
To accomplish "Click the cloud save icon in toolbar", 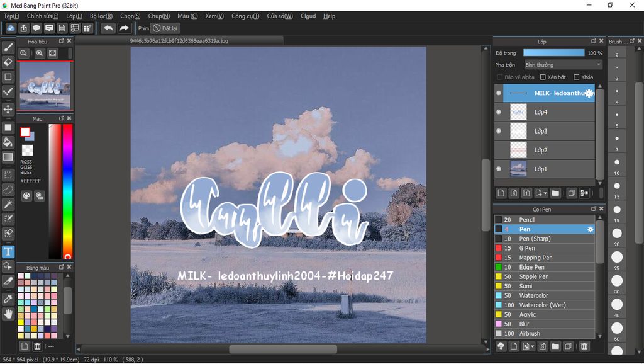I will [x=11, y=28].
